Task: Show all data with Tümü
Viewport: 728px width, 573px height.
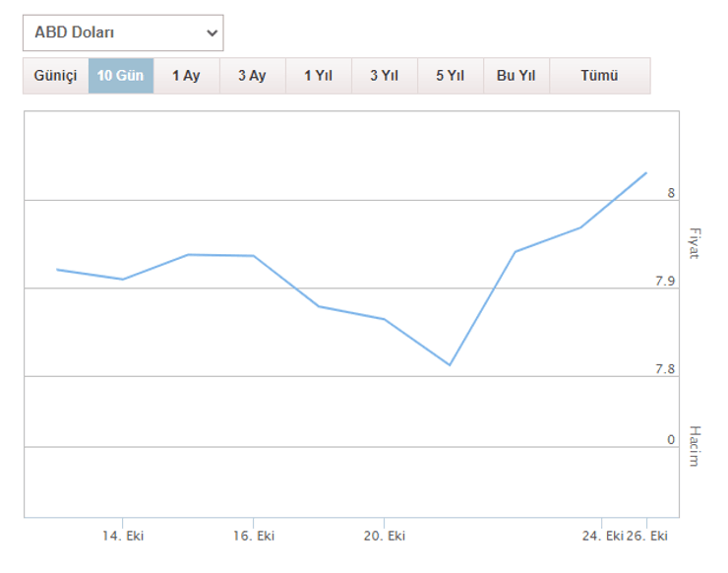Action: pos(599,76)
